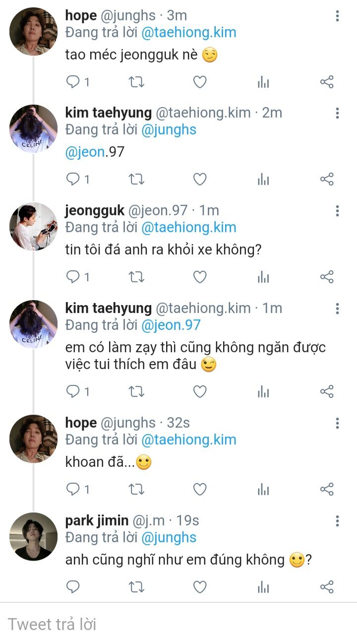
Task: Open jeongguk's profile avatar
Action: (33, 226)
